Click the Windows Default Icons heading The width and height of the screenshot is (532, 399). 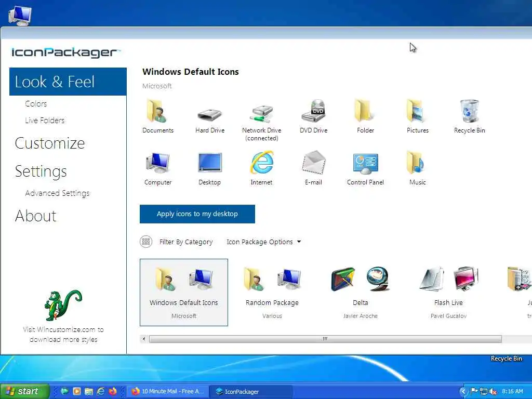[190, 72]
